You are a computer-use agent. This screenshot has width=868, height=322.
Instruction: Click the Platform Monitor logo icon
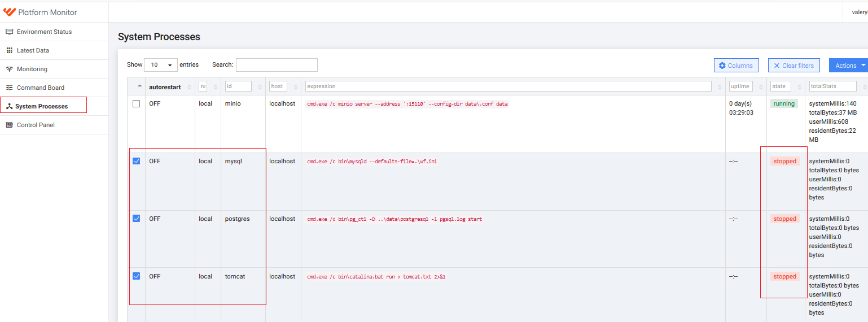[x=9, y=12]
